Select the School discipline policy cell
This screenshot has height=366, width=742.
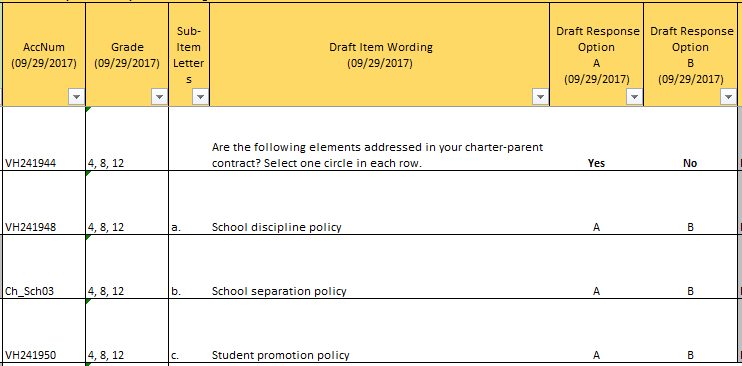pyautogui.click(x=380, y=203)
